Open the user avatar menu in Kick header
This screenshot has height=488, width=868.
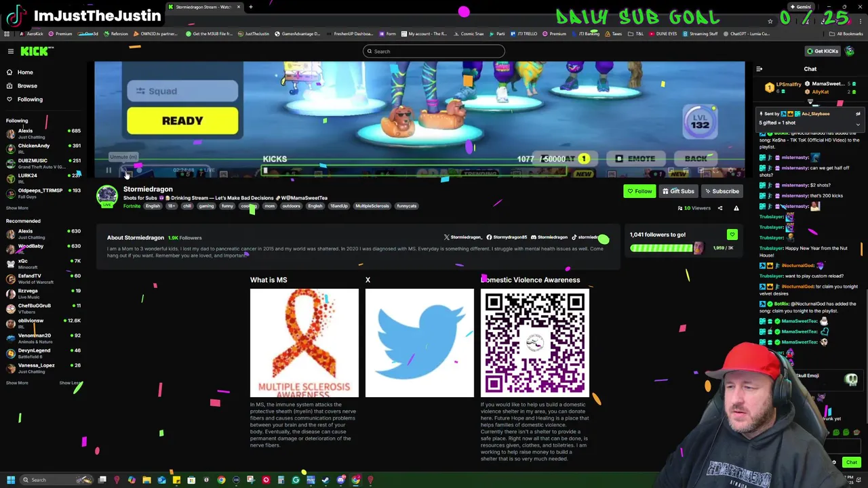coord(850,52)
